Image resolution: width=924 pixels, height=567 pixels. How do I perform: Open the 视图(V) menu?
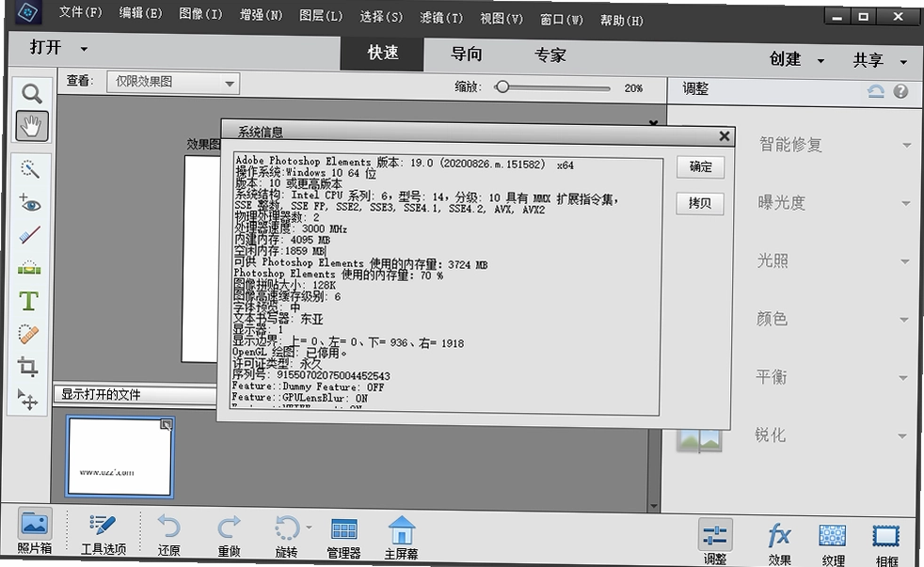(x=502, y=19)
